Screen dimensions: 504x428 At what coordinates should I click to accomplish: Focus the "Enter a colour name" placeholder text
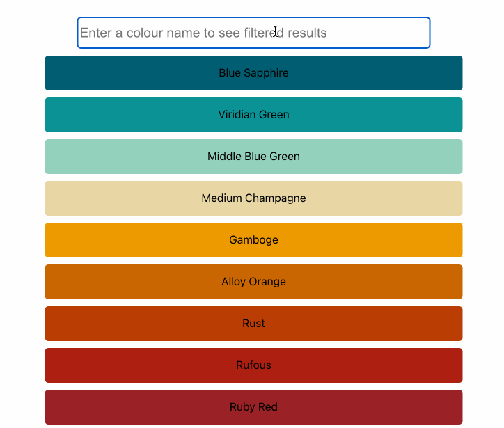pyautogui.click(x=203, y=33)
